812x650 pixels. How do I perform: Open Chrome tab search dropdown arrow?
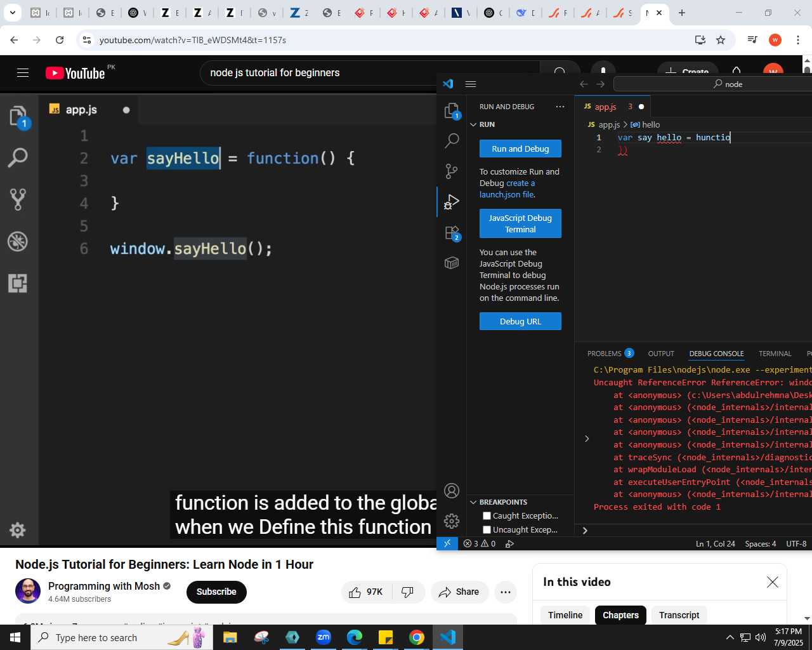pos(12,13)
